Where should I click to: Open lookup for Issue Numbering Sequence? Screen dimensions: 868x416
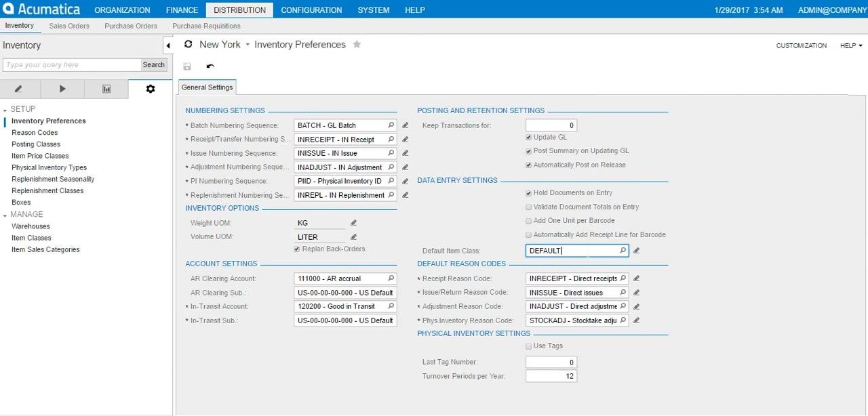pos(391,153)
